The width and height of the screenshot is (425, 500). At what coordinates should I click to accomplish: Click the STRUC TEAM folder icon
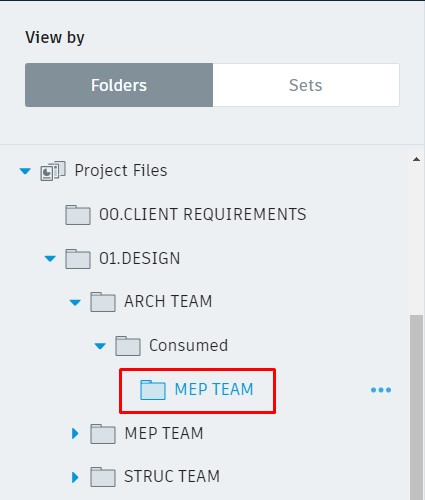tap(103, 477)
